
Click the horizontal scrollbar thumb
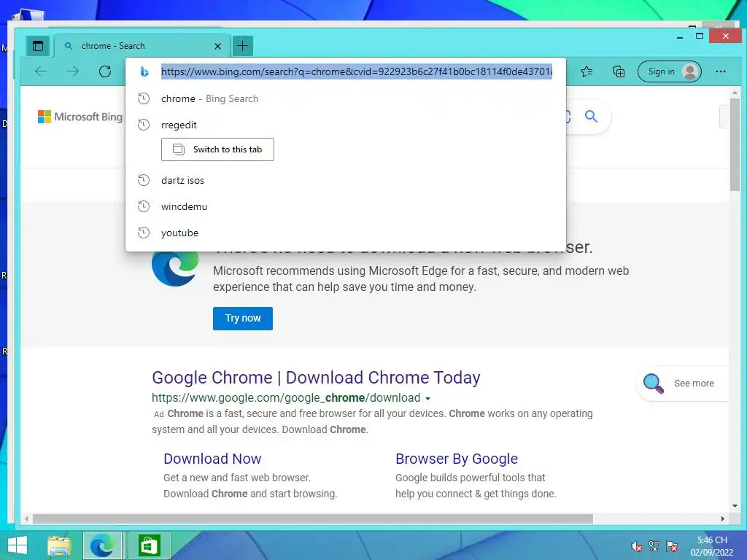point(312,518)
